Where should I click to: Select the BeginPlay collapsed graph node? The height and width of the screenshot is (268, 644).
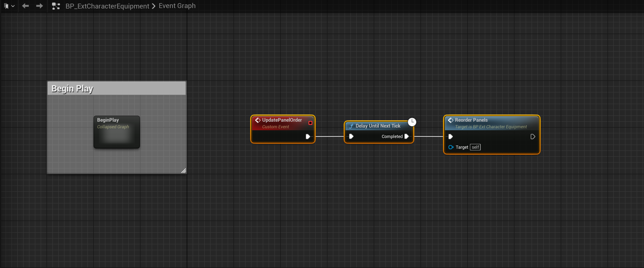116,132
